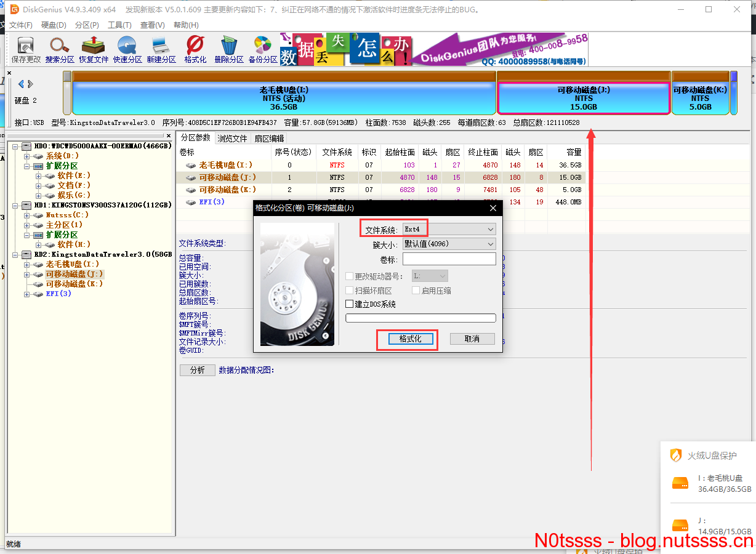The width and height of the screenshot is (756, 554).
Task: Select the 可移动磁盘(K:) 5.0GB partition bar
Action: (700, 93)
